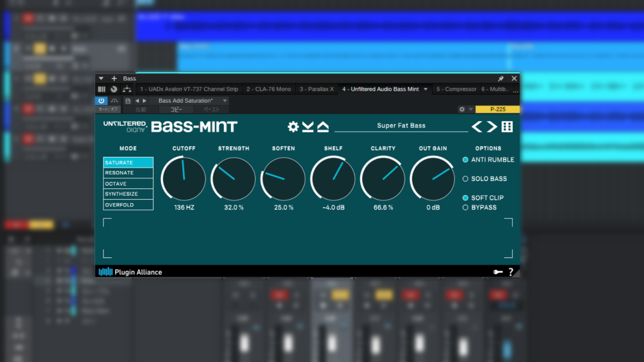Step to next host preset arrow
This screenshot has height=362, width=644.
pyautogui.click(x=145, y=101)
